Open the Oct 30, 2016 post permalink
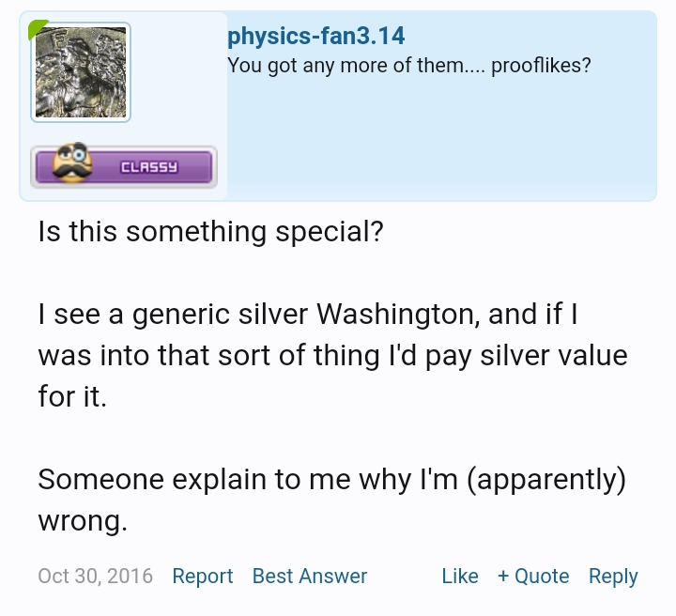 coord(95,576)
